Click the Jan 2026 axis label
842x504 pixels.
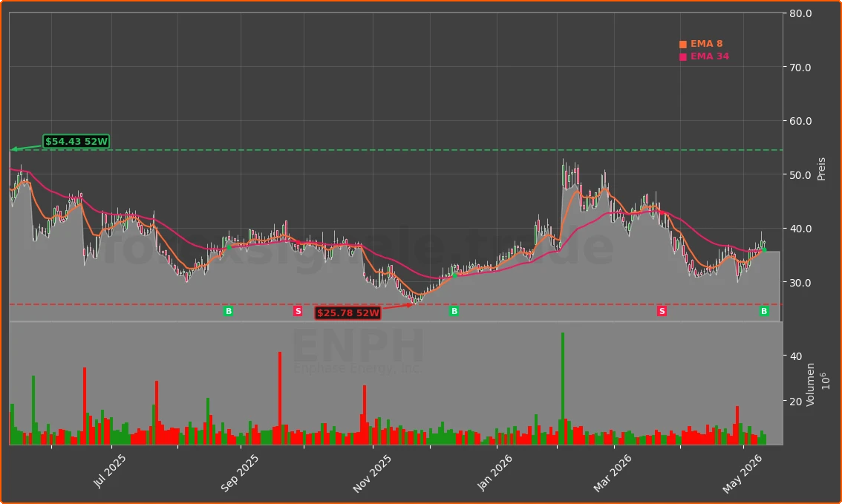point(495,472)
